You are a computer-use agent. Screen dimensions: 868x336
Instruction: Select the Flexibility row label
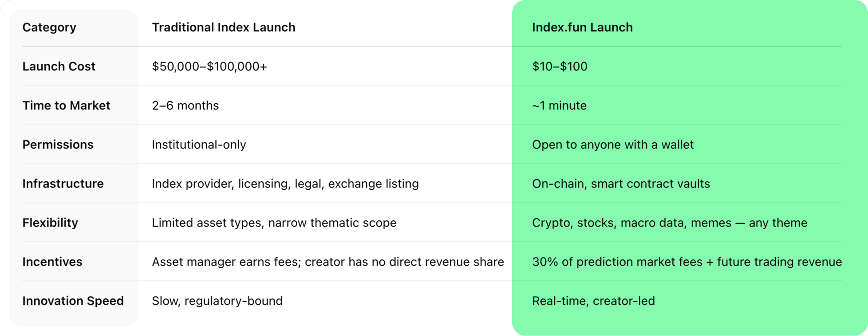[50, 223]
